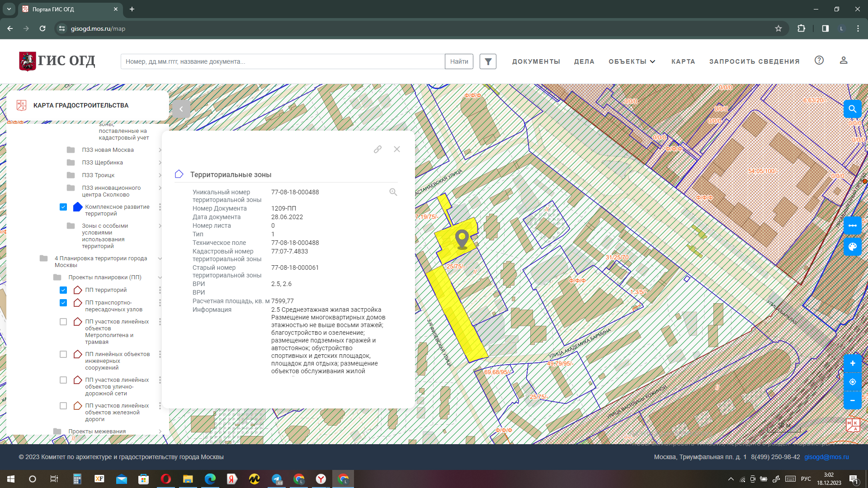Image resolution: width=868 pixels, height=488 pixels.
Task: Zoom in with the plus button
Action: [852, 363]
